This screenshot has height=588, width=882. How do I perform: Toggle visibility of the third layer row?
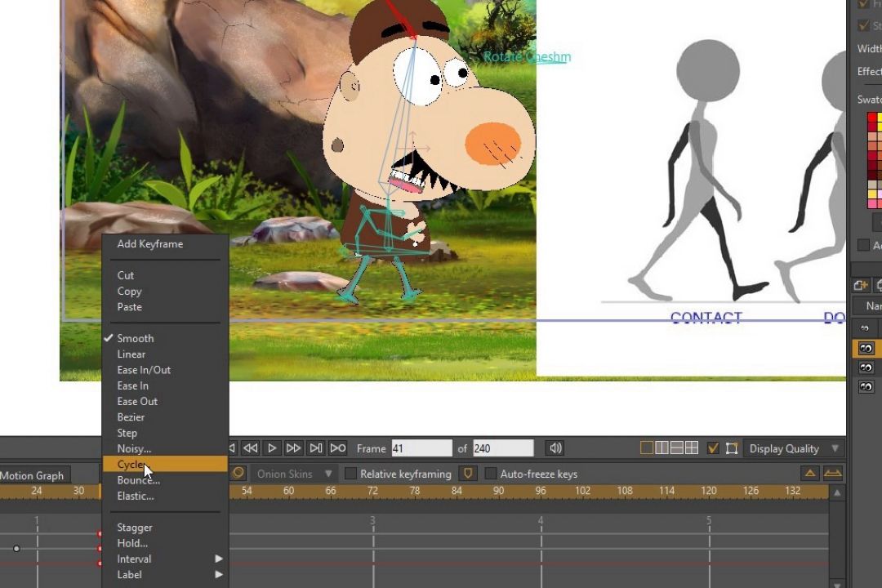(866, 386)
